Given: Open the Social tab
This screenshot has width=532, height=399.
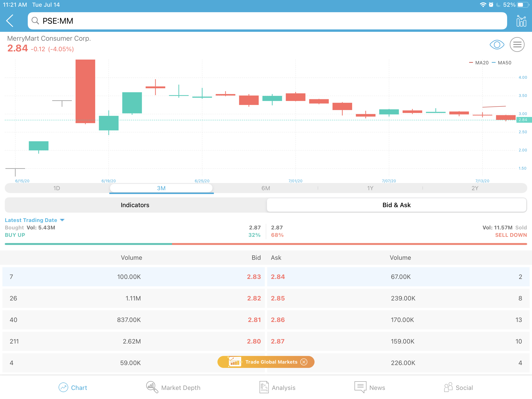Looking at the screenshot, I should [x=458, y=388].
